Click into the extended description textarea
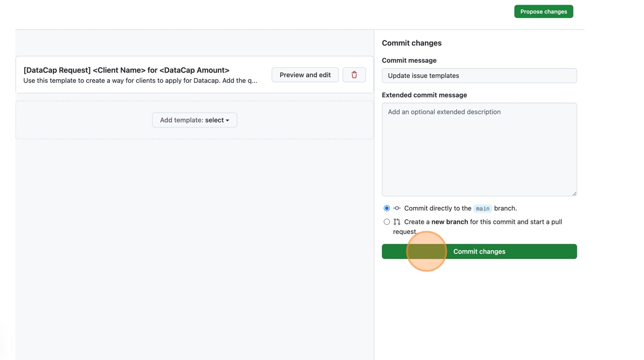 [x=479, y=150]
